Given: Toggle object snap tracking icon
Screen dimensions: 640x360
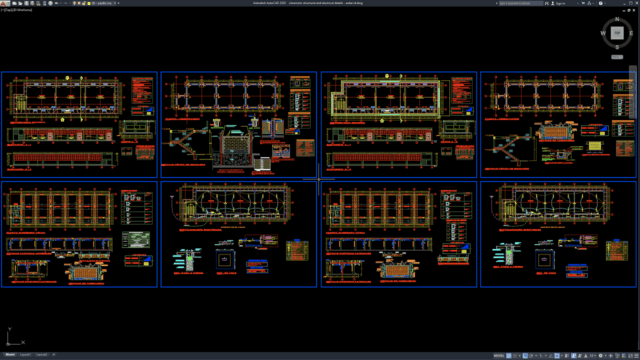Looking at the screenshot, I should point(551,356).
